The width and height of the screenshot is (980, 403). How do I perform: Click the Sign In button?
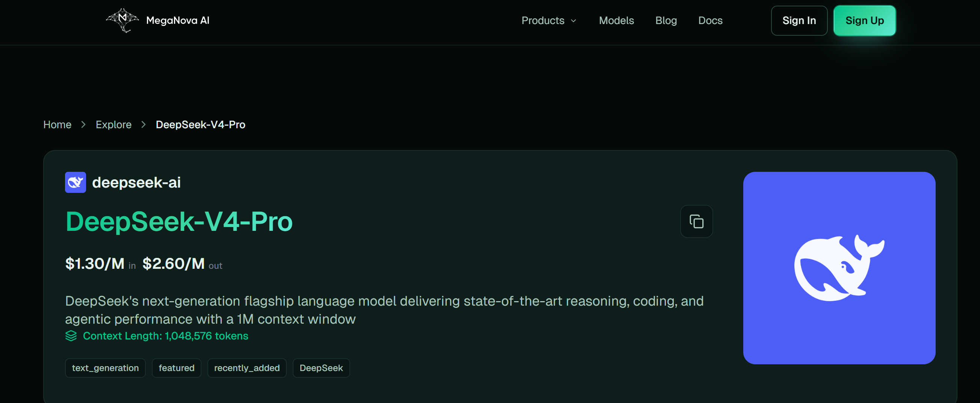(x=799, y=21)
